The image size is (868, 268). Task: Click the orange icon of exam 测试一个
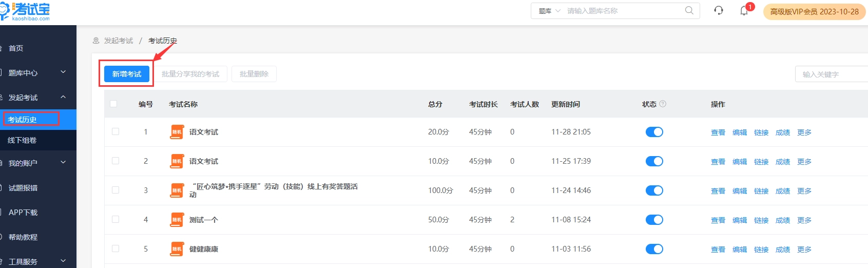click(177, 220)
